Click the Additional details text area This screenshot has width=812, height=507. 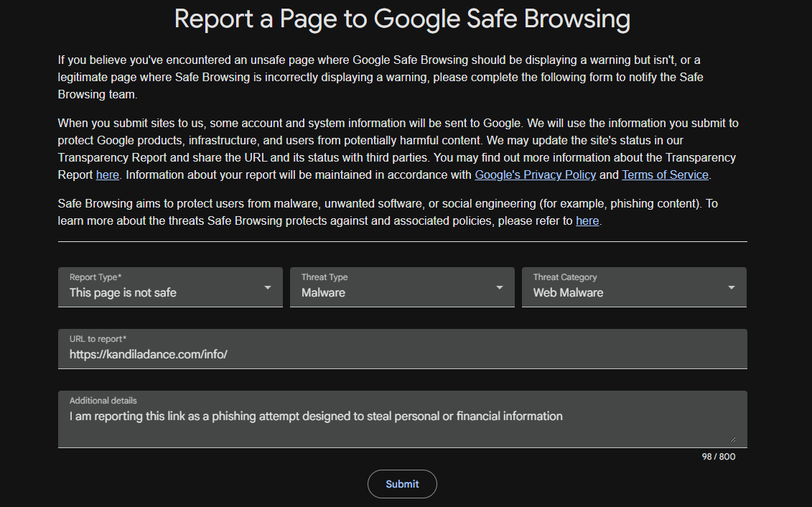tap(402, 419)
